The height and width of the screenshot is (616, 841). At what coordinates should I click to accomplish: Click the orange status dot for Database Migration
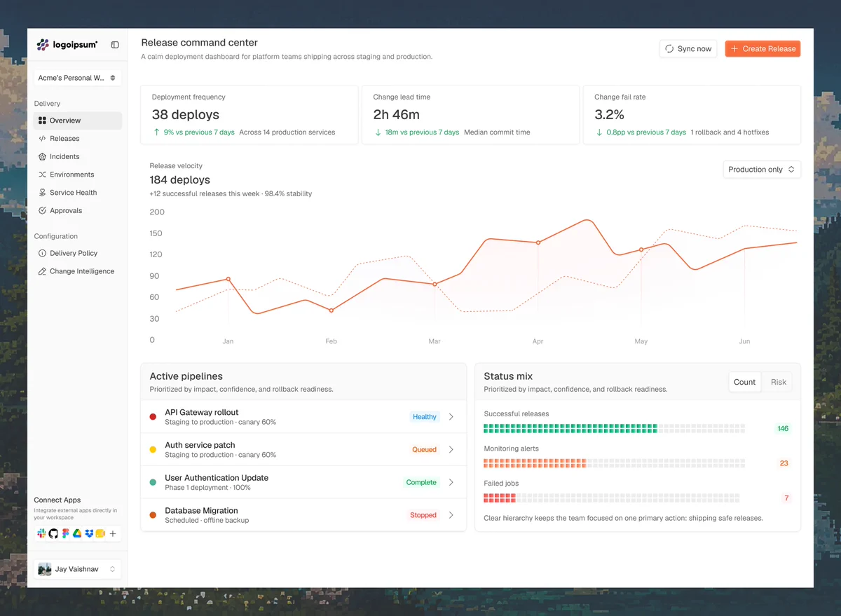click(x=153, y=515)
